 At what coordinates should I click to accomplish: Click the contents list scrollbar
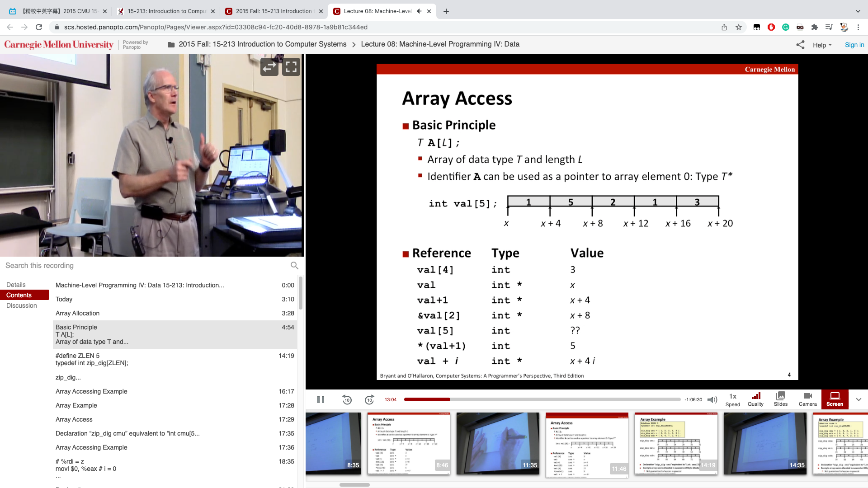(300, 294)
